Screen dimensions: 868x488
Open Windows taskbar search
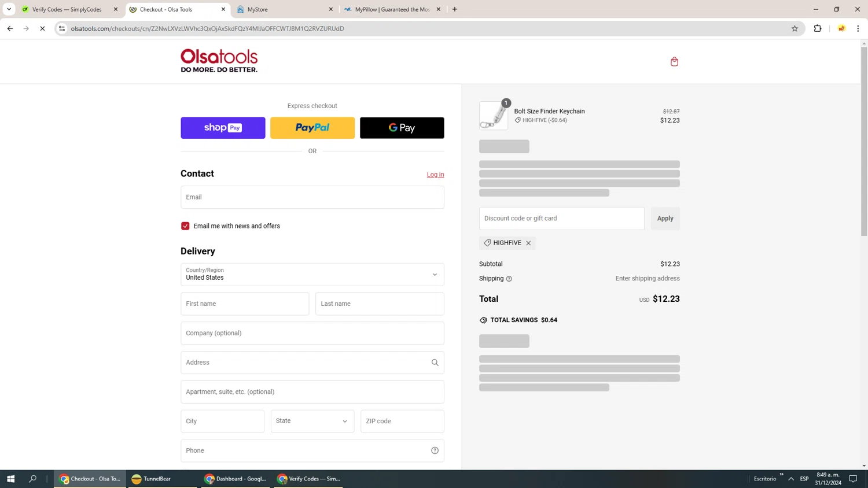[32, 479]
